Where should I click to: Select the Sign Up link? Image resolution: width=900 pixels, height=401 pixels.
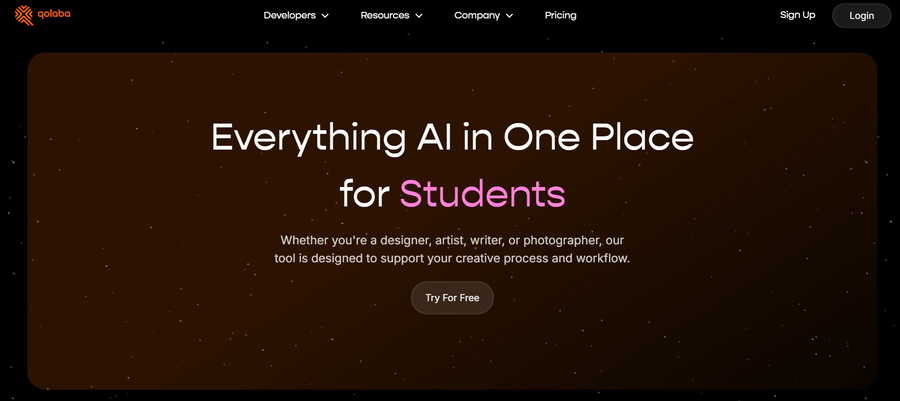pos(797,15)
